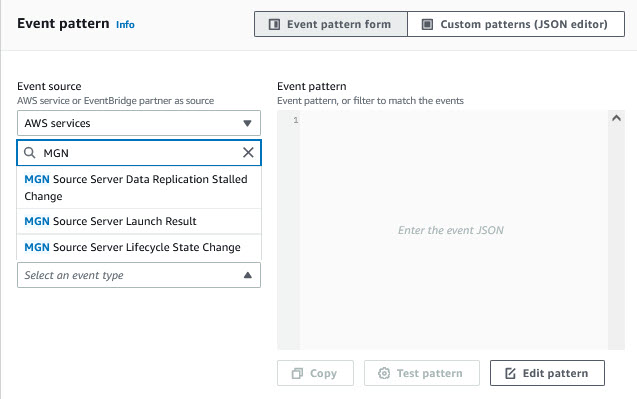Screen dimensions: 637x399
Task: Click the magnifying glass search icon
Action: point(30,153)
